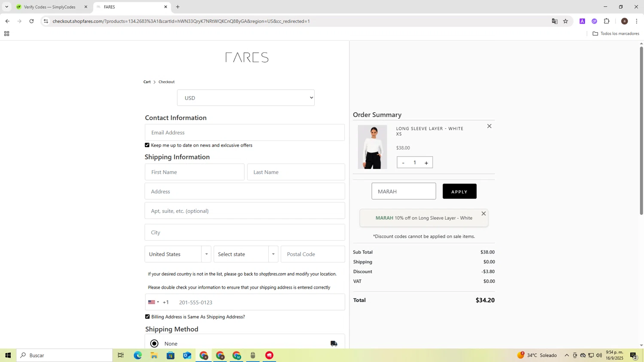Click the First Name field
The image size is (644, 362).
coord(194,172)
